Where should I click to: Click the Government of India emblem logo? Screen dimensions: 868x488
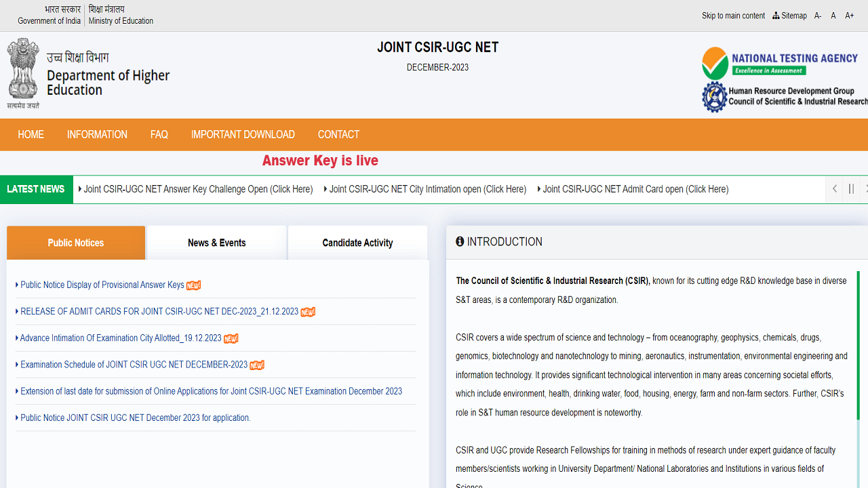pos(23,73)
